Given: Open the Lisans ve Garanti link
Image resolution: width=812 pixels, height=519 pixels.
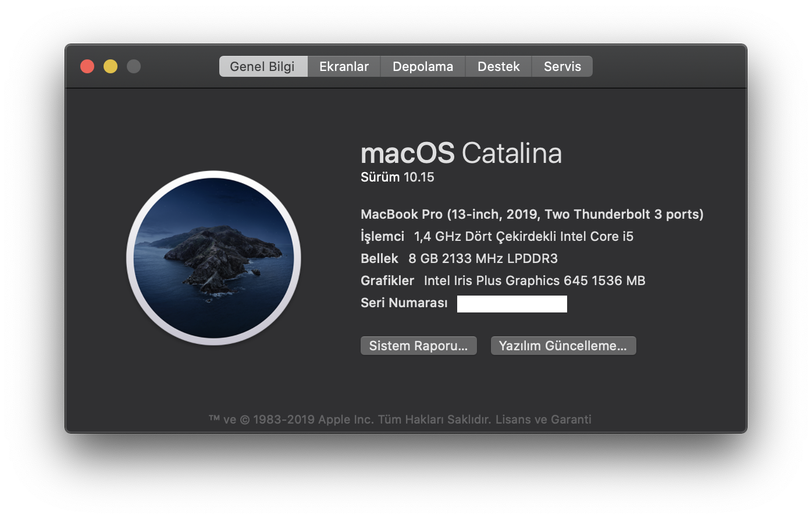Looking at the screenshot, I should pyautogui.click(x=543, y=420).
